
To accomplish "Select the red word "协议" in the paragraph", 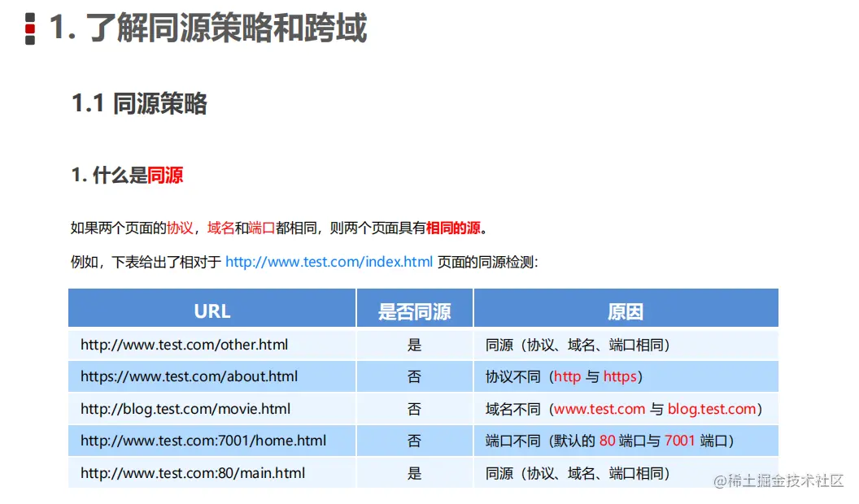I will (x=181, y=228).
